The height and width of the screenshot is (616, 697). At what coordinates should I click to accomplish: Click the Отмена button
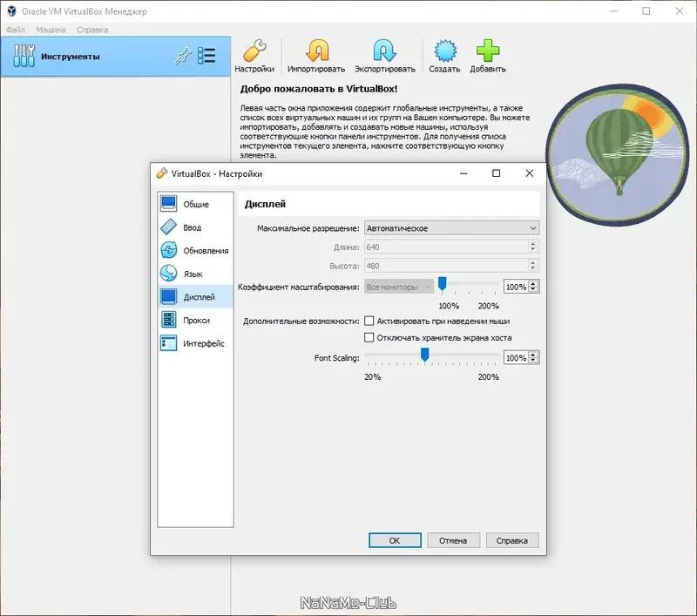453,540
